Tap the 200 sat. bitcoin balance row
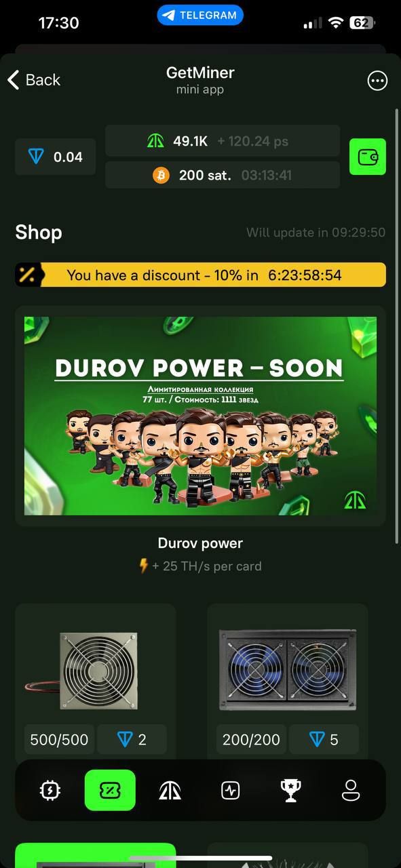This screenshot has width=401, height=868. [x=223, y=175]
